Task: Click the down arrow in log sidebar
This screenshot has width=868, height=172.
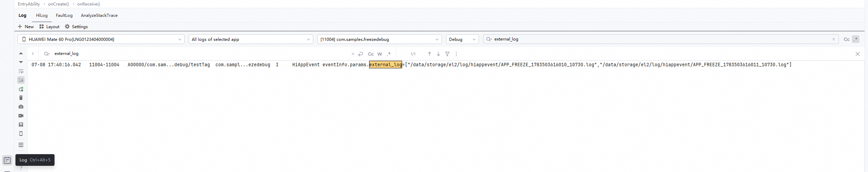Action: pos(21,62)
